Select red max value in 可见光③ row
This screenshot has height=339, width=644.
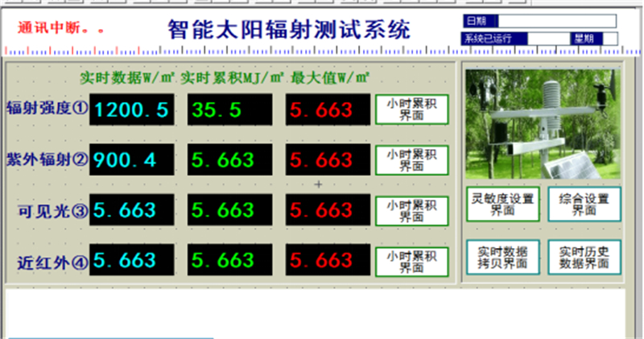[328, 210]
